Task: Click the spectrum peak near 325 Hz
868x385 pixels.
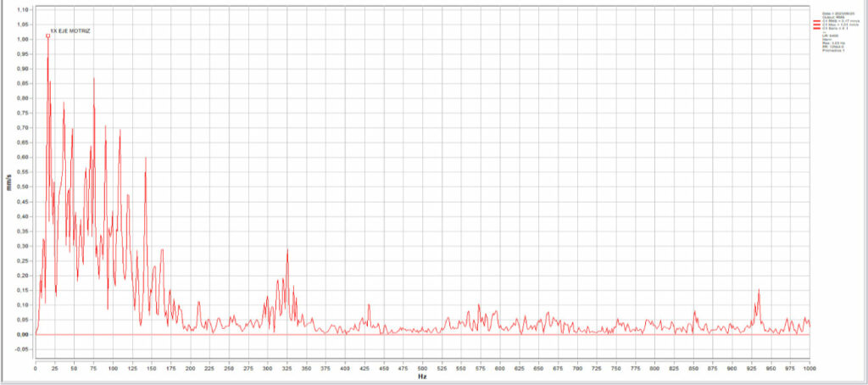Action: point(287,250)
